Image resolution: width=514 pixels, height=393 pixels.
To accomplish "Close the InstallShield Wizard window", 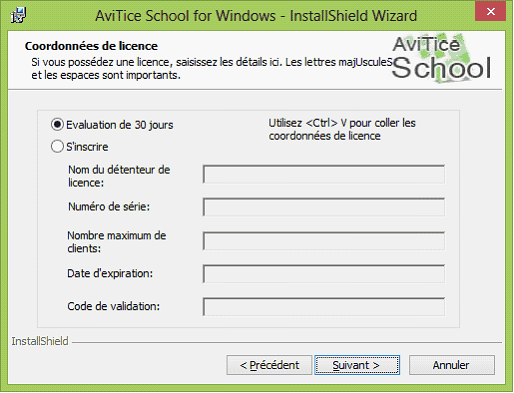I will (490, 12).
